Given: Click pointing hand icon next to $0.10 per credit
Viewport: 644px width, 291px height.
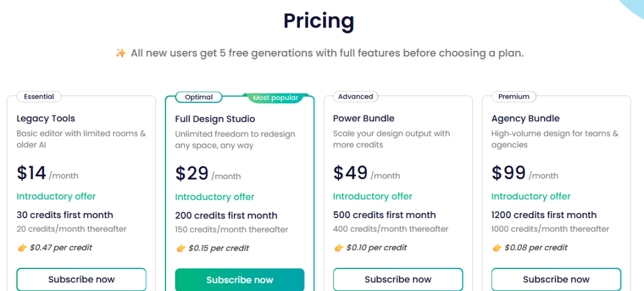Looking at the screenshot, I should coord(338,248).
